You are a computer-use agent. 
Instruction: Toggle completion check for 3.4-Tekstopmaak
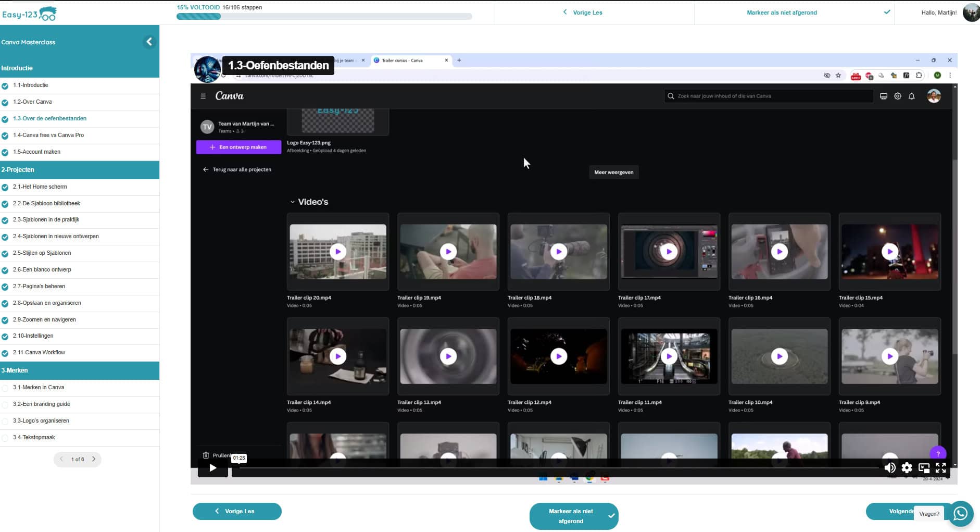[5, 438]
